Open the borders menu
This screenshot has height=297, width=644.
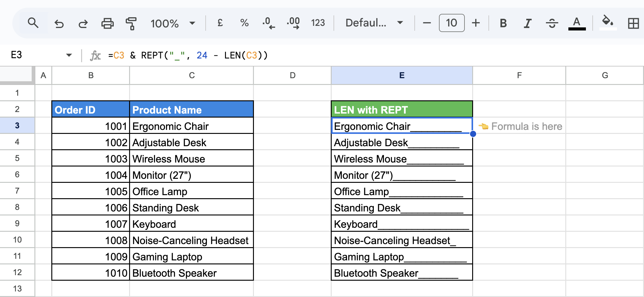pyautogui.click(x=633, y=23)
